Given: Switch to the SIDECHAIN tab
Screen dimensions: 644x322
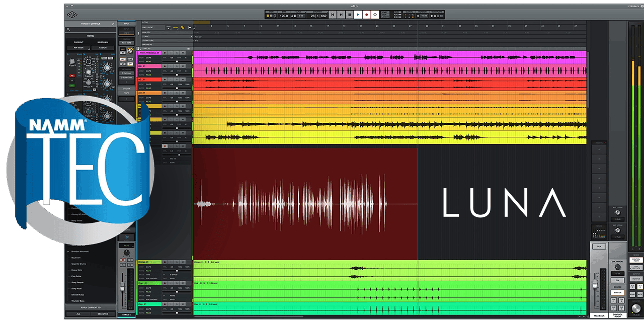Looking at the screenshot, I should coord(103,42).
